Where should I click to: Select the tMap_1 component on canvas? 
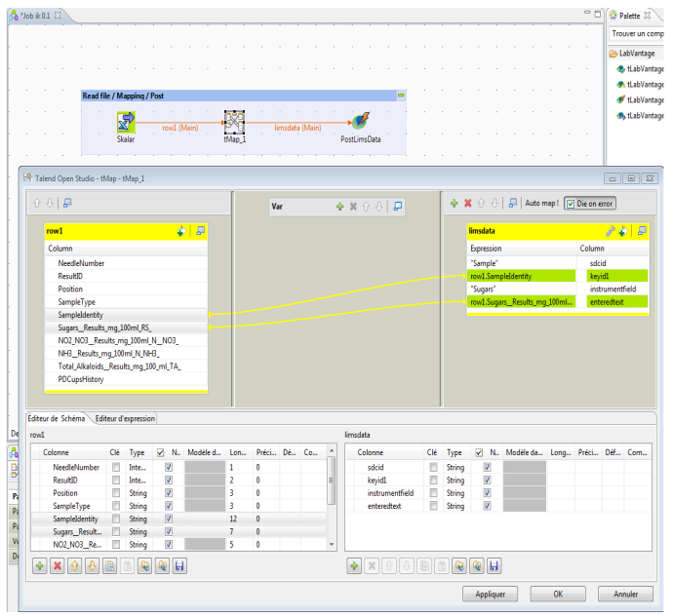[x=234, y=122]
